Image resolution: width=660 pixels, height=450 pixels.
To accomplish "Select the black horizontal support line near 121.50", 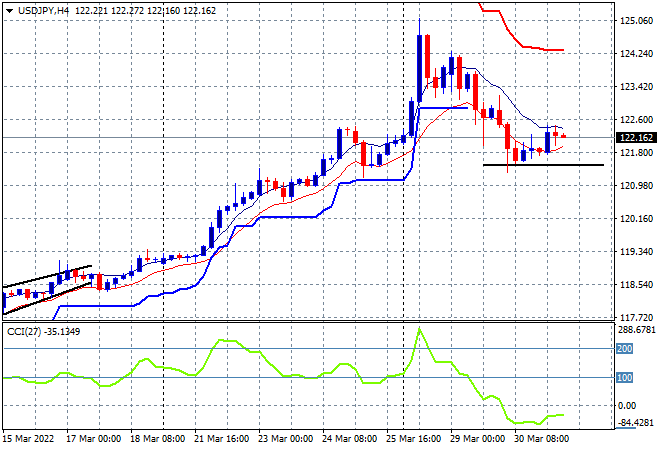I will point(543,165).
